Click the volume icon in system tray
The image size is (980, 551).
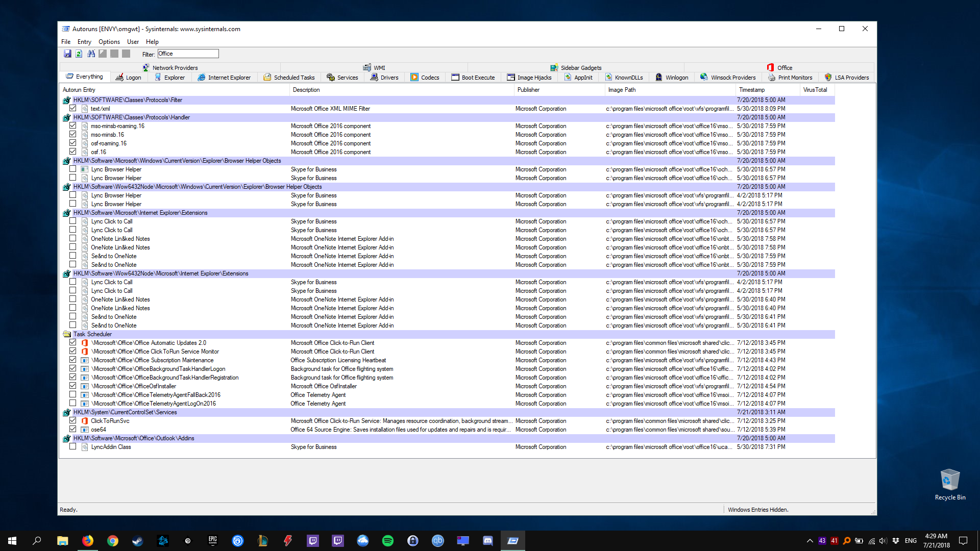(883, 541)
